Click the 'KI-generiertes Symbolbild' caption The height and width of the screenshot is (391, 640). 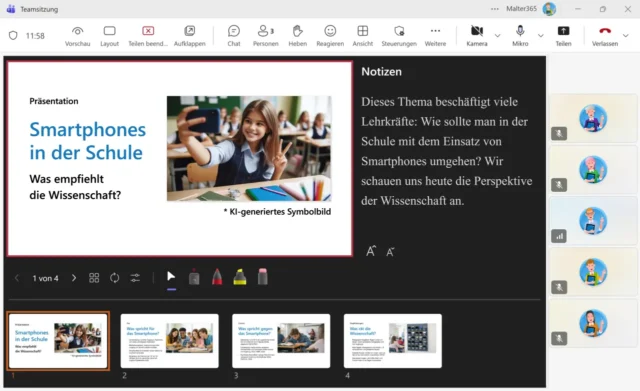pyautogui.click(x=277, y=211)
